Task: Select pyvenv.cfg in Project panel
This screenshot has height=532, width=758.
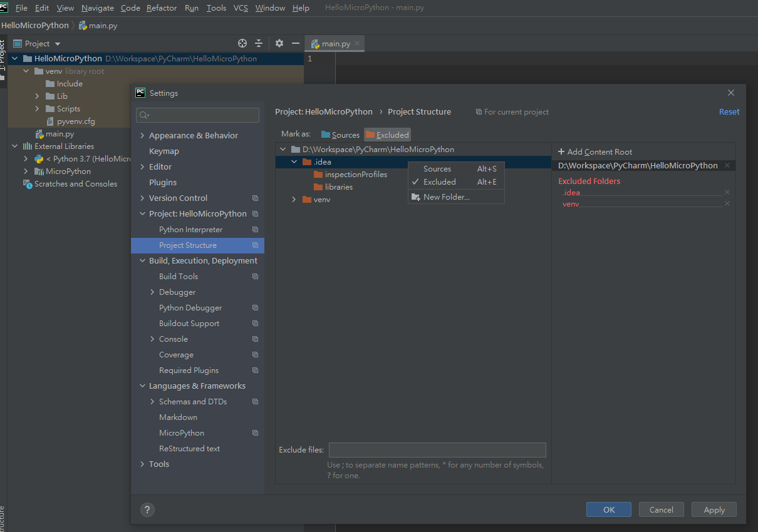Action: [76, 121]
